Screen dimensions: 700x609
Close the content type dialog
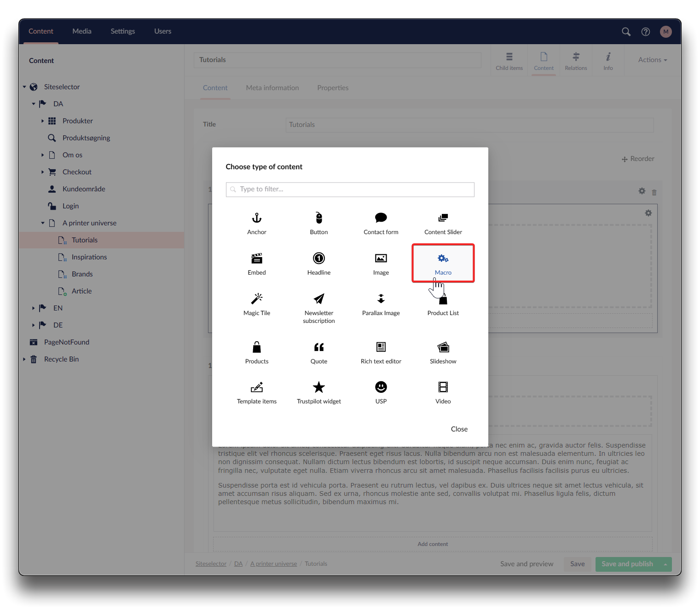(459, 429)
